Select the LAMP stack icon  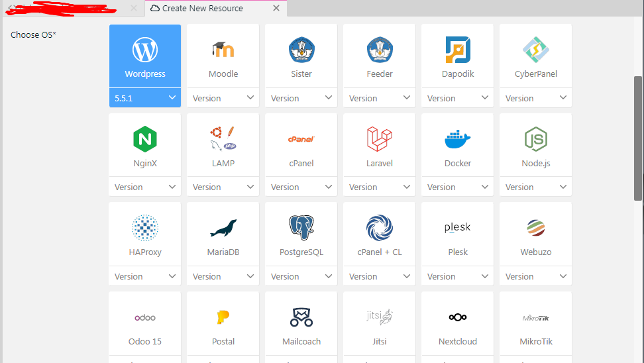click(x=223, y=138)
